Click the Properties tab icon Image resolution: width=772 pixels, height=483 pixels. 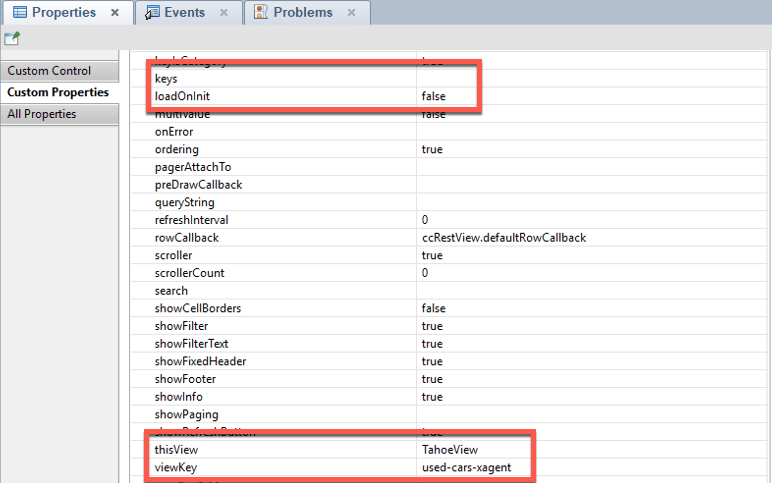click(18, 13)
